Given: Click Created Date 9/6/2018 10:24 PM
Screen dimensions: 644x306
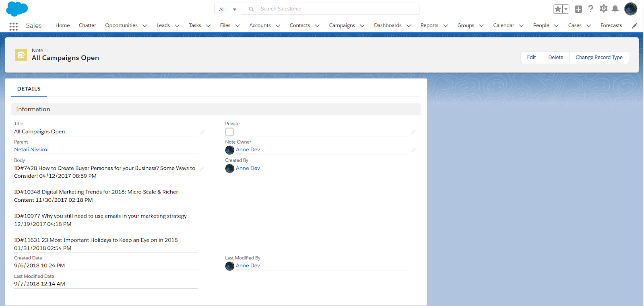Looking at the screenshot, I should tap(39, 265).
